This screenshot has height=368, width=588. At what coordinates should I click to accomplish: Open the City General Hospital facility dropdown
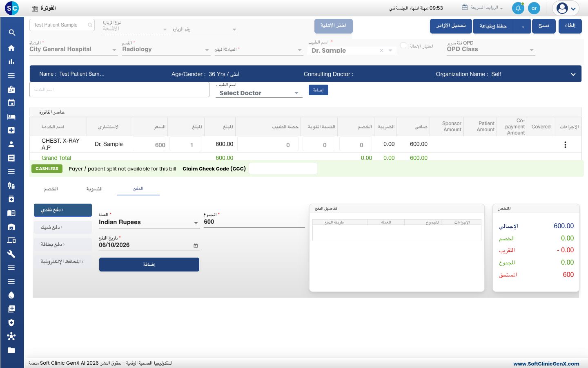click(73, 49)
